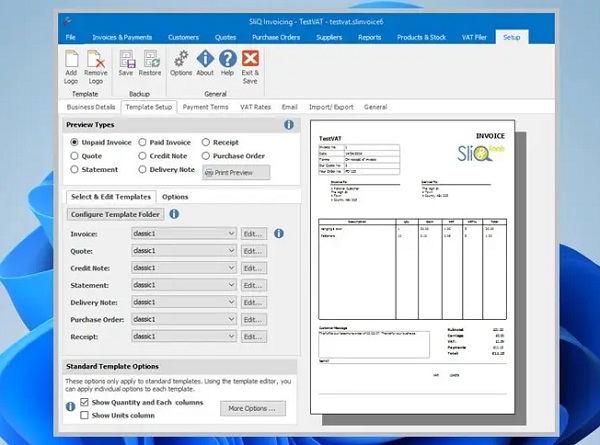Viewport: 600px width, 445px height.
Task: Switch to Import/ Export tab
Action: [331, 107]
